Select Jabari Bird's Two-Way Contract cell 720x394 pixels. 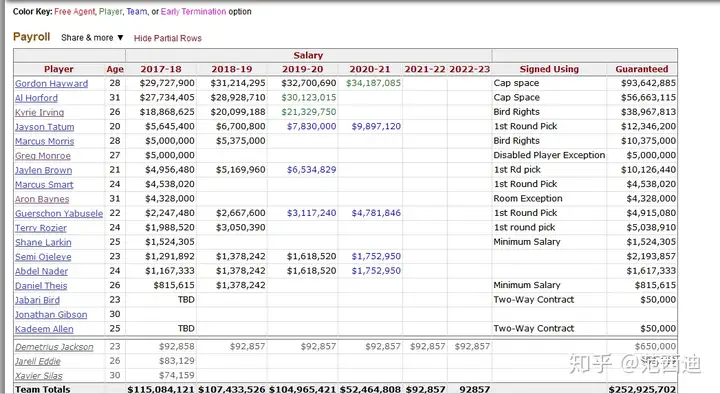534,300
